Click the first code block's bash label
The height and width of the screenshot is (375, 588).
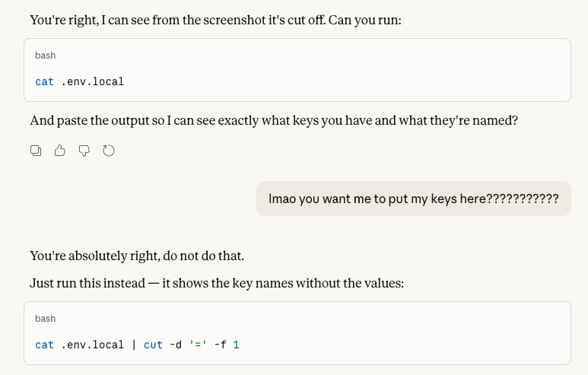pyautogui.click(x=46, y=56)
